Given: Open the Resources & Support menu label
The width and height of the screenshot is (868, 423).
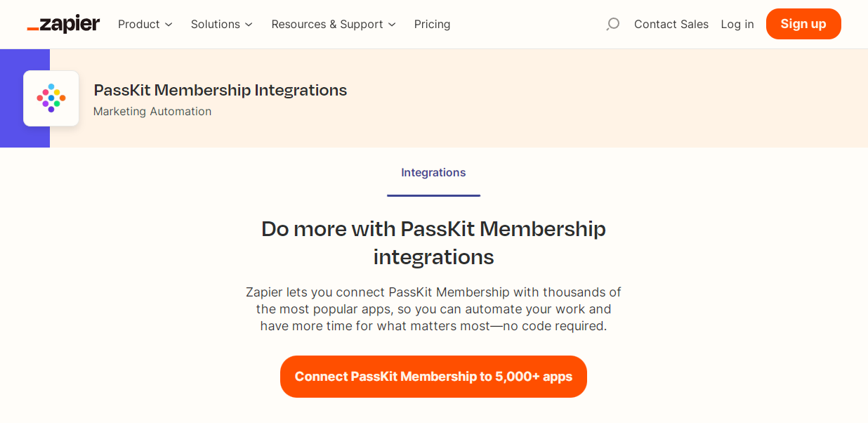Looking at the screenshot, I should 327,25.
